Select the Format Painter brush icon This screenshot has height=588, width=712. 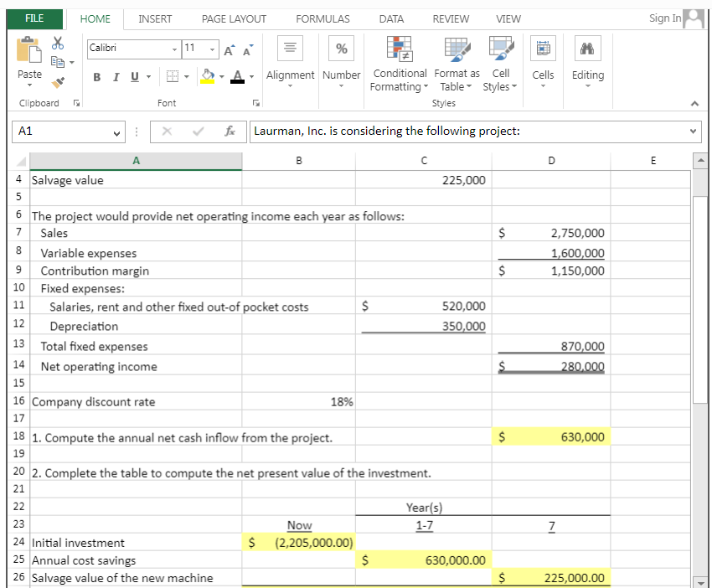59,81
